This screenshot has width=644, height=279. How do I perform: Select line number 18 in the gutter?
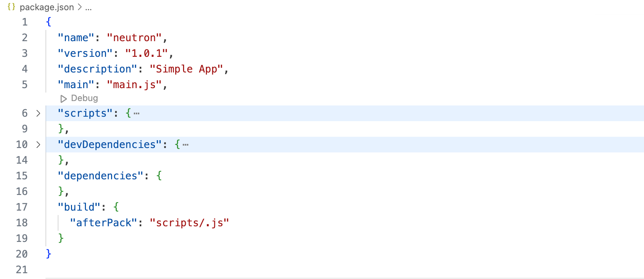coord(22,223)
